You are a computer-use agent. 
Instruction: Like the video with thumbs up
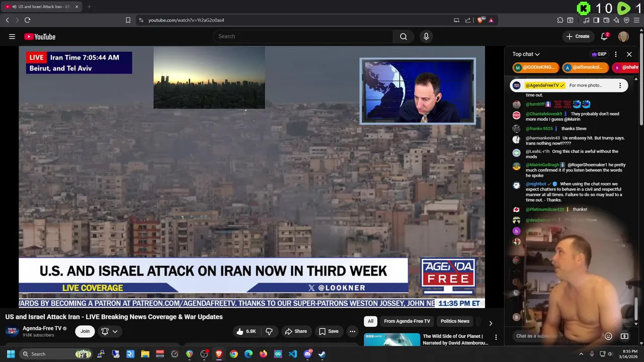(x=246, y=331)
